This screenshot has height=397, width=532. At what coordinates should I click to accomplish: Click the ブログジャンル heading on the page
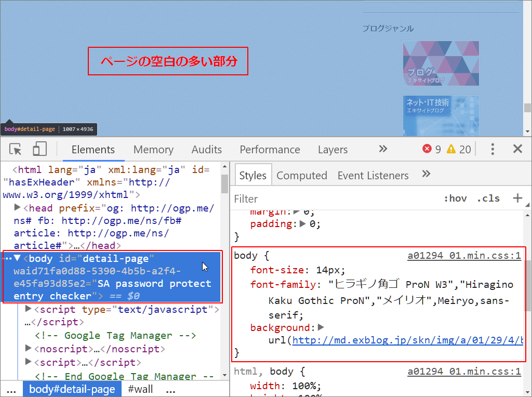[x=388, y=29]
